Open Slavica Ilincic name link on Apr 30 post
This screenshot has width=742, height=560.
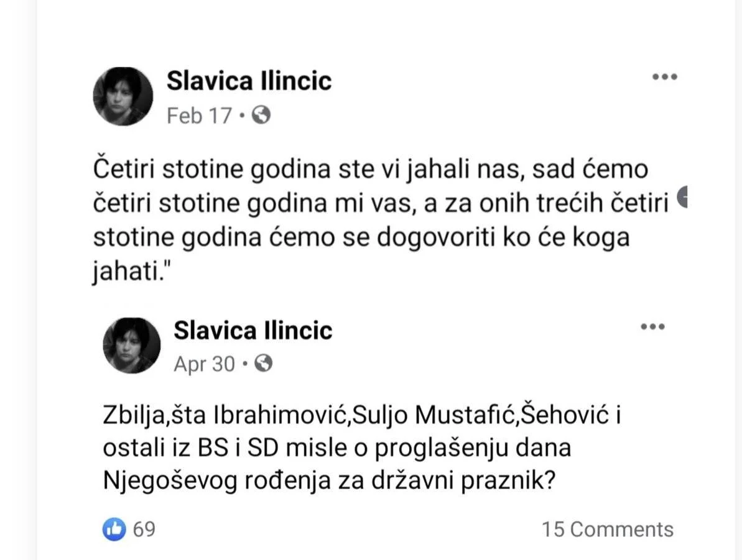(253, 330)
